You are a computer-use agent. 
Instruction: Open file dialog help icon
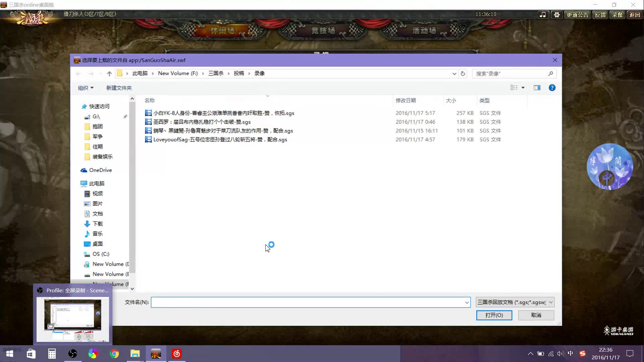552,88
